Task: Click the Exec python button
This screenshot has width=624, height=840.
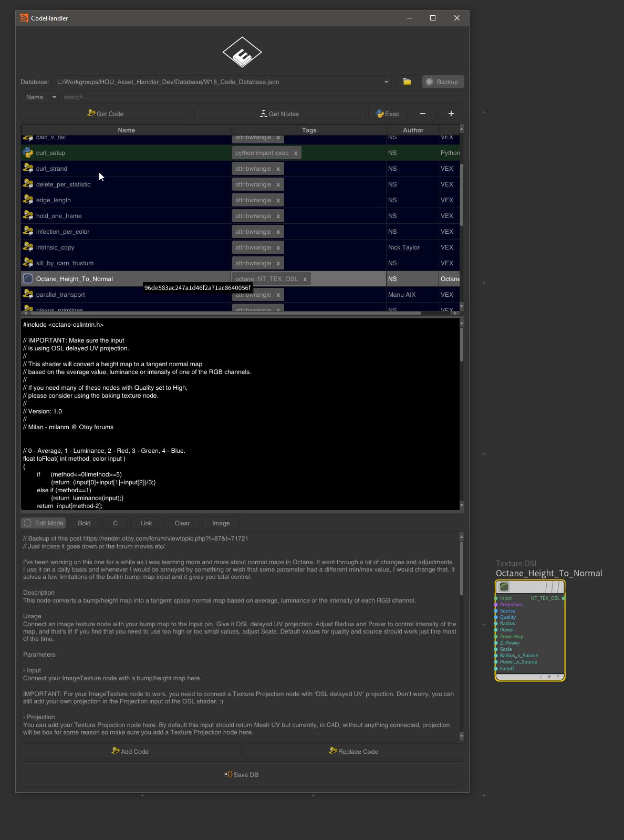Action: point(388,114)
